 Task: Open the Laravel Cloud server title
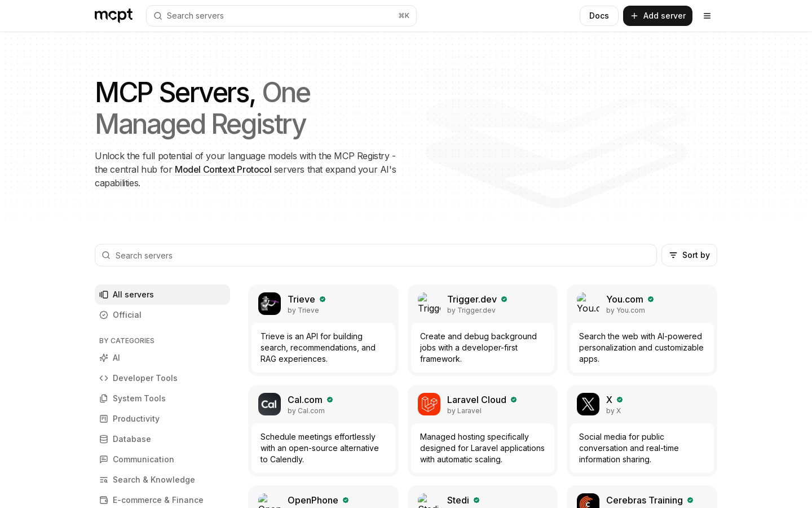click(x=476, y=400)
